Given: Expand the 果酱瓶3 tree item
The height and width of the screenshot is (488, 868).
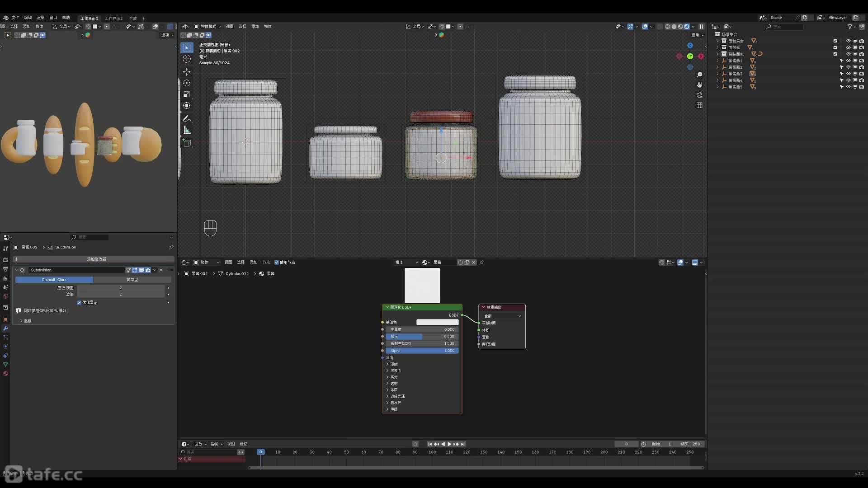Looking at the screenshot, I should (x=717, y=74).
